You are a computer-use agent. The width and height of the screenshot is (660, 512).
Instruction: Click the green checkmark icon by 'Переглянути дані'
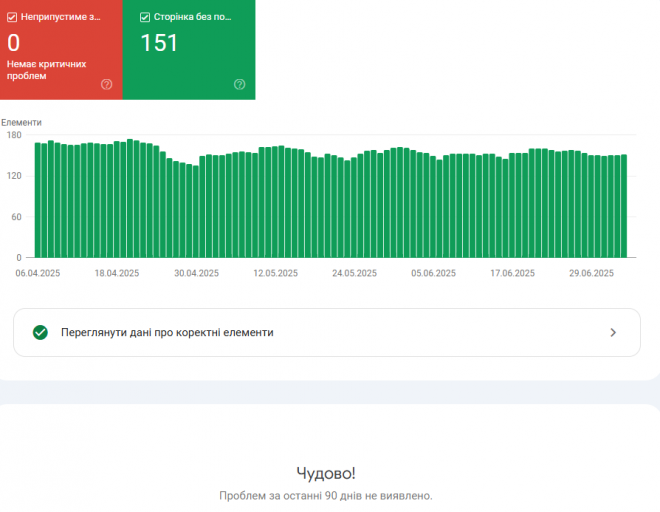click(40, 333)
